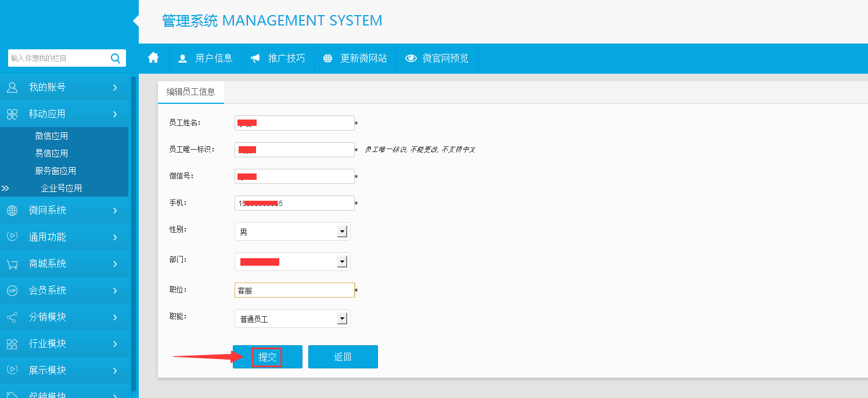The height and width of the screenshot is (398, 868).
Task: Click the VIP badge icon beside 会员系统
Action: [x=12, y=291]
